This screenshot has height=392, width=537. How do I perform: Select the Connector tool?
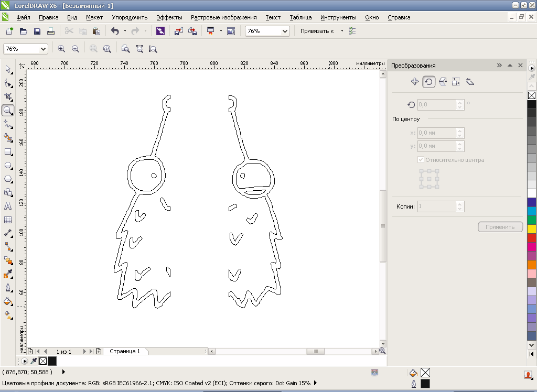pos(8,247)
